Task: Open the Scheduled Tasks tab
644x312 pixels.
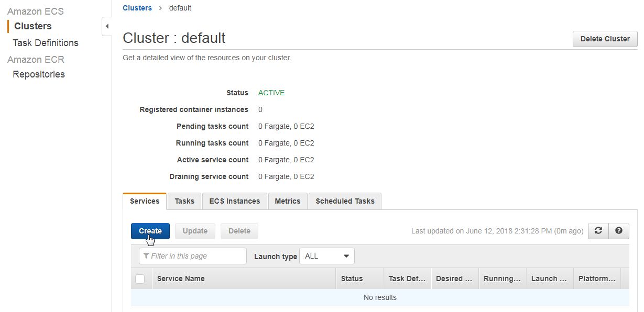Action: click(345, 201)
